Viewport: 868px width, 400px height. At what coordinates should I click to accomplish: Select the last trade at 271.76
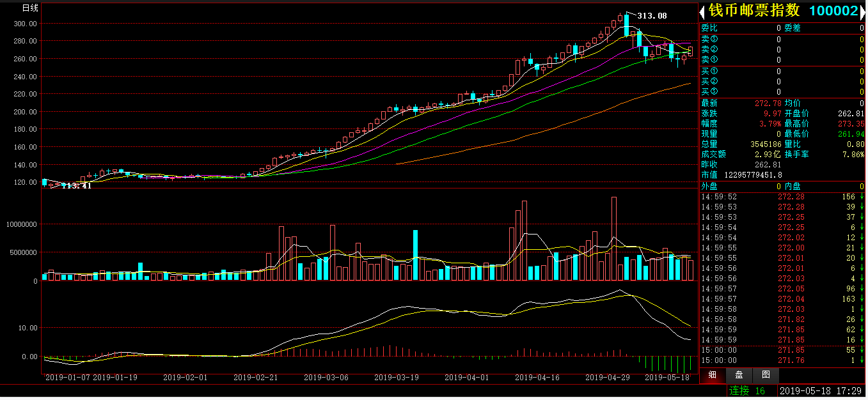click(782, 360)
